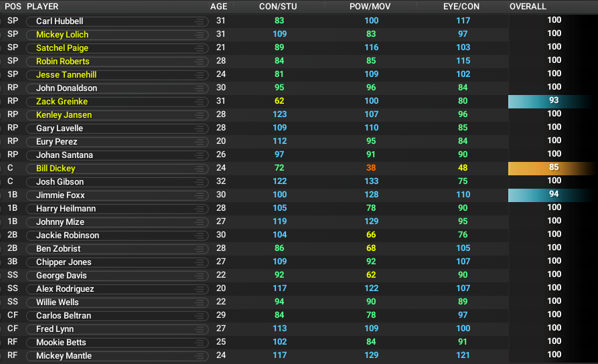Open player Harry Heilmann
Image resolution: width=598 pixels, height=364 pixels.
point(66,209)
